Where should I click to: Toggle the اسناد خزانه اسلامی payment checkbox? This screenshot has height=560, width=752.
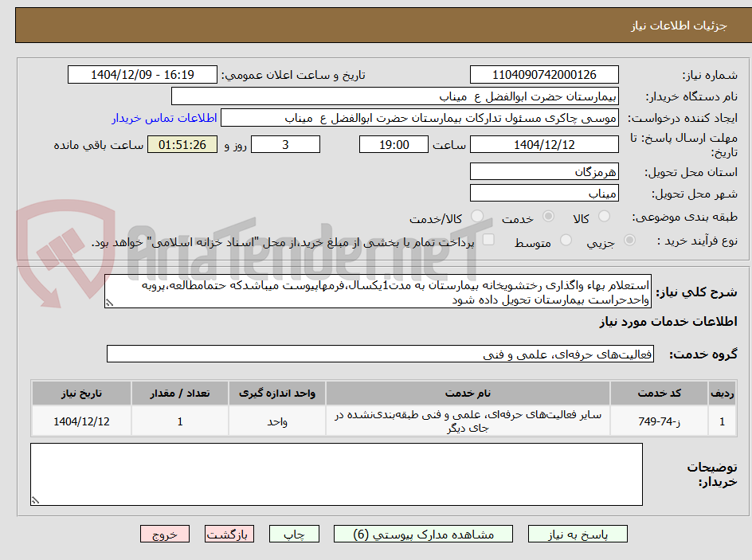488,239
